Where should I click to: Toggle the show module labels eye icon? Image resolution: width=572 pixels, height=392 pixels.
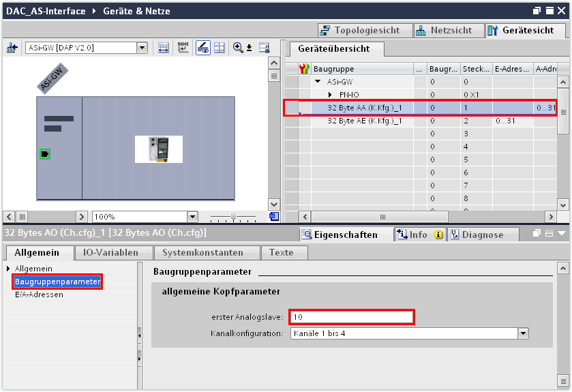[x=203, y=48]
